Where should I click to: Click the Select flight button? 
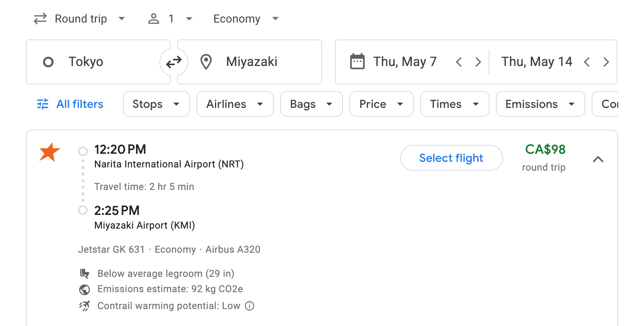pos(451,158)
